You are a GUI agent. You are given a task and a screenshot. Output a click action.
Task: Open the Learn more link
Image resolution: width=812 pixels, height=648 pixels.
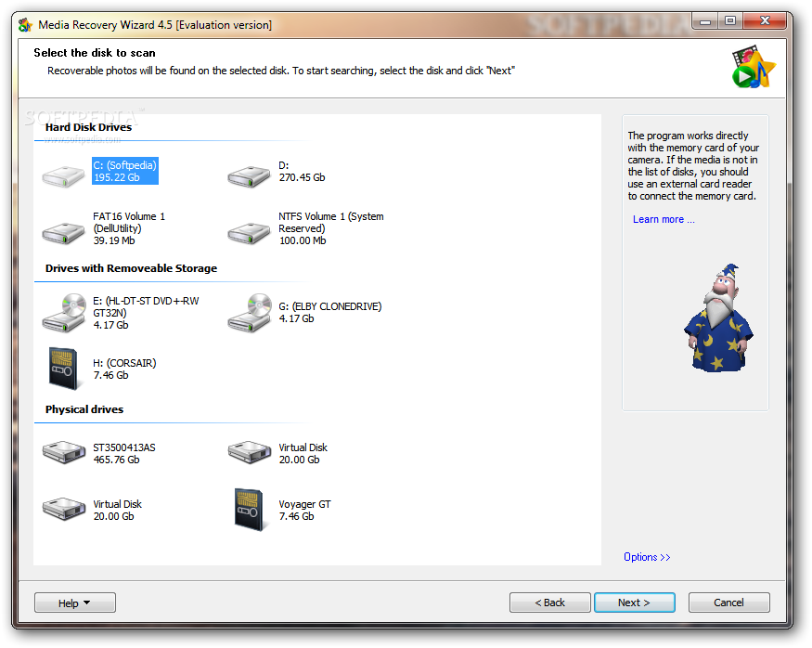[x=664, y=219]
